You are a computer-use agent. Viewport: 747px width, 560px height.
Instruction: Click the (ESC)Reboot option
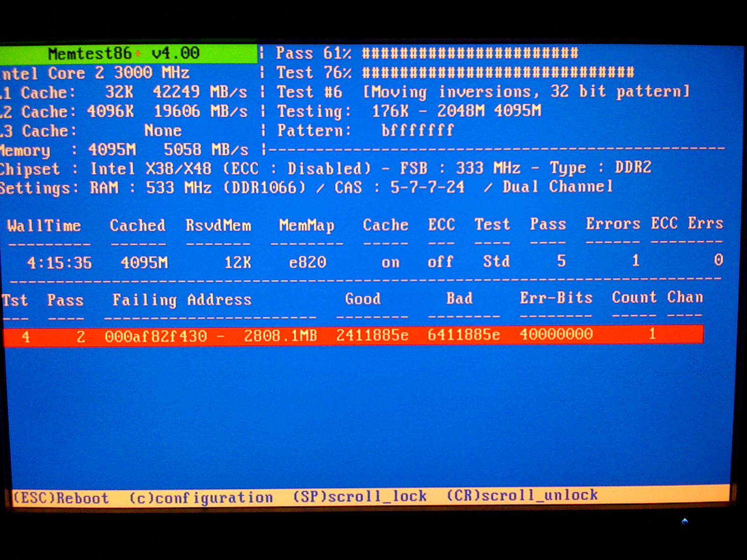61,498
